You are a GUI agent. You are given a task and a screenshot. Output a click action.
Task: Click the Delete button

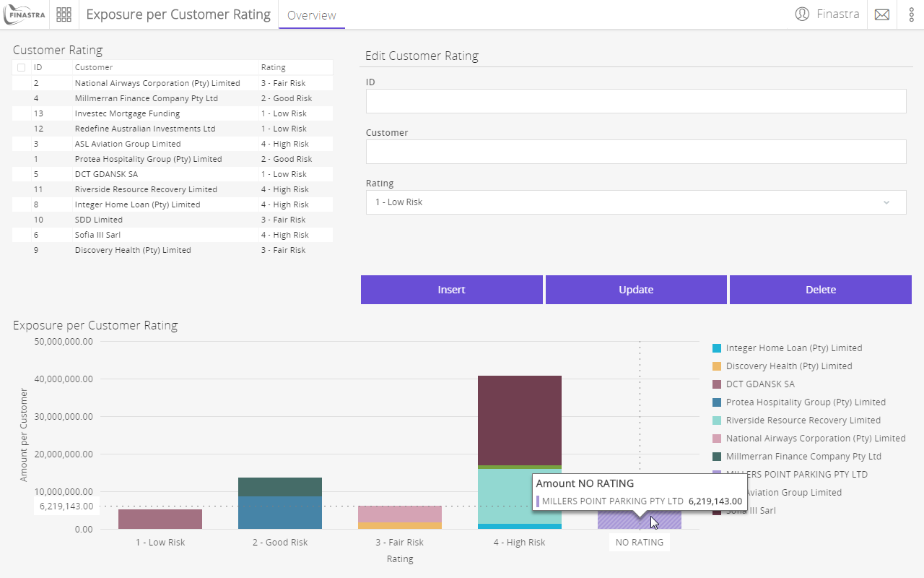point(821,290)
